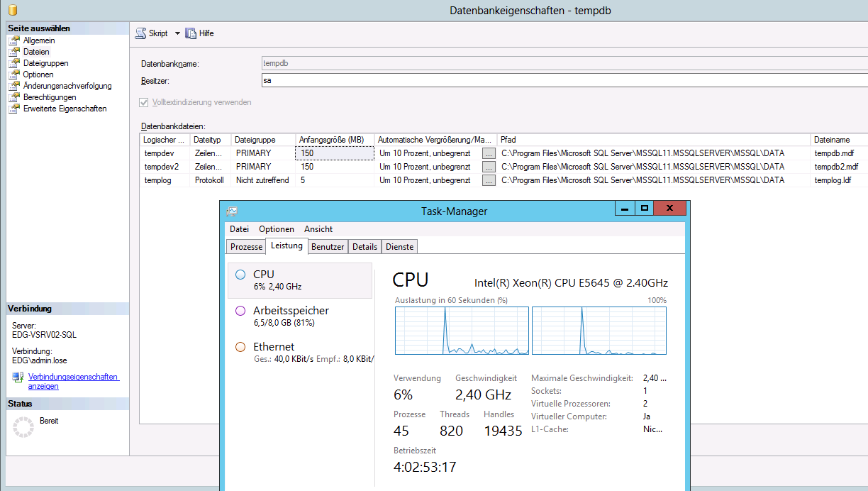The width and height of the screenshot is (868, 491).
Task: Click the purple Arbeitsspeicher circle icon
Action: 240,311
